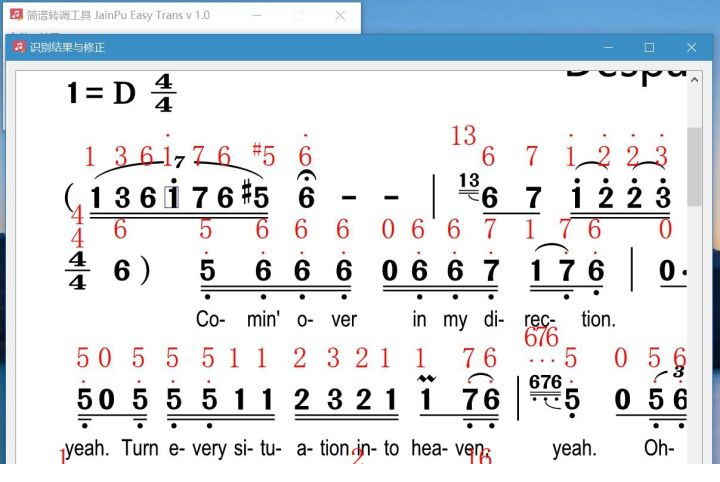Click the lyric 'min''

point(264,319)
